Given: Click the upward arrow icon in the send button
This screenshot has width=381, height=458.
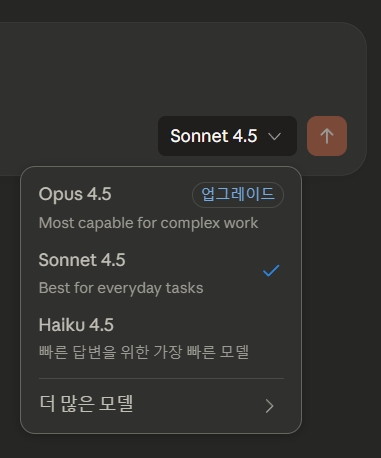Looking at the screenshot, I should tap(327, 136).
